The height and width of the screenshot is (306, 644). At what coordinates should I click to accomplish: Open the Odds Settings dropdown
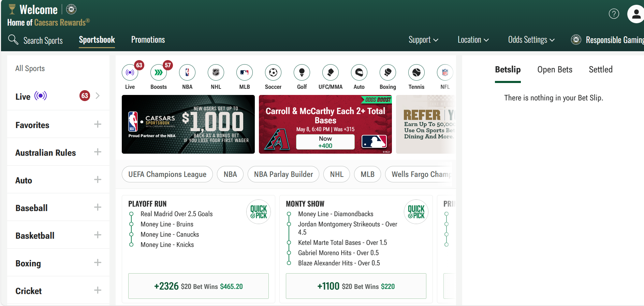tap(531, 40)
